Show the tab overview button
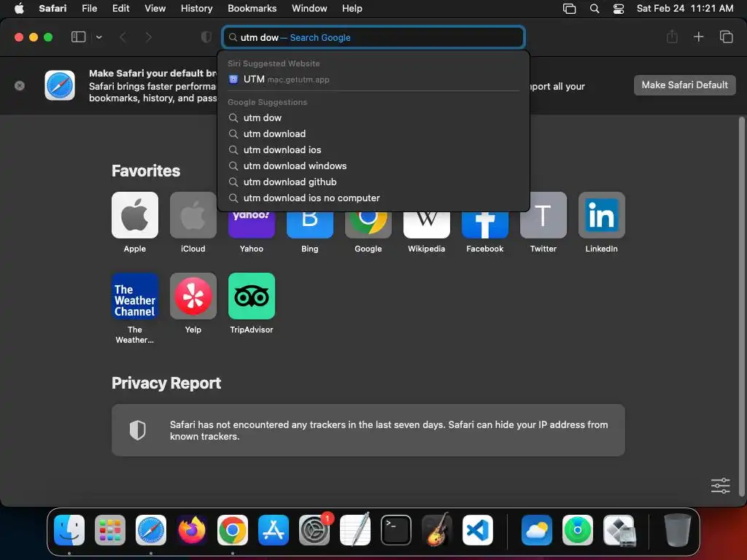Viewport: 747px width, 560px height. 726,36
